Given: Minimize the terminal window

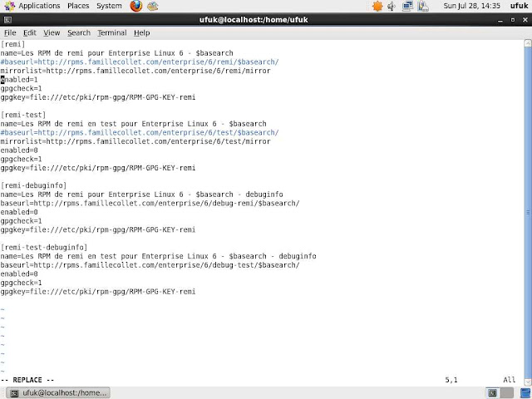Looking at the screenshot, I should tap(500, 20).
